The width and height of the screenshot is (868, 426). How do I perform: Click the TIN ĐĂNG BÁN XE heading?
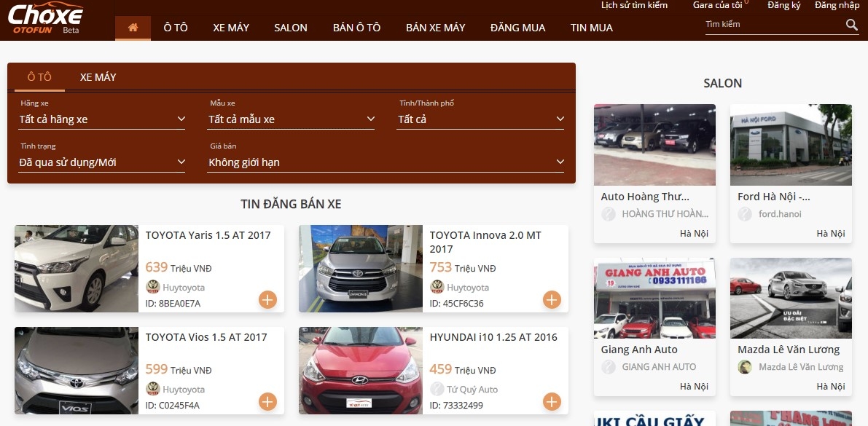click(x=292, y=204)
